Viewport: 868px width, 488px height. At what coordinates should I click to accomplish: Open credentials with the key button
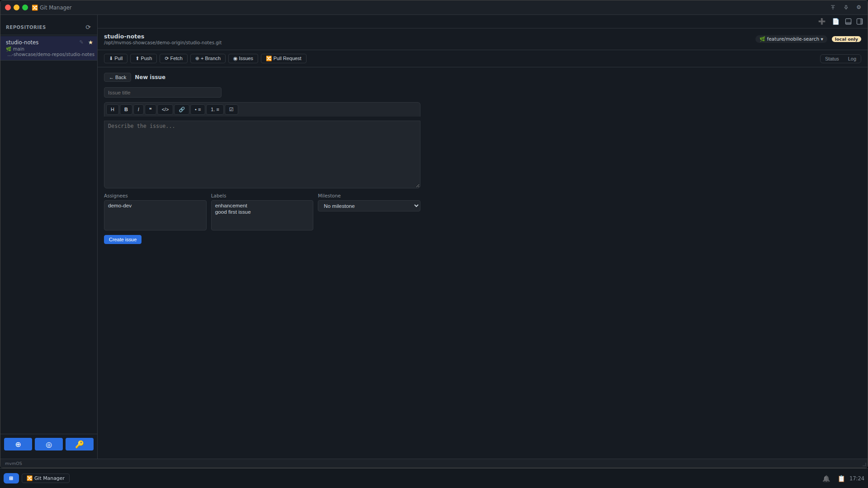click(80, 444)
